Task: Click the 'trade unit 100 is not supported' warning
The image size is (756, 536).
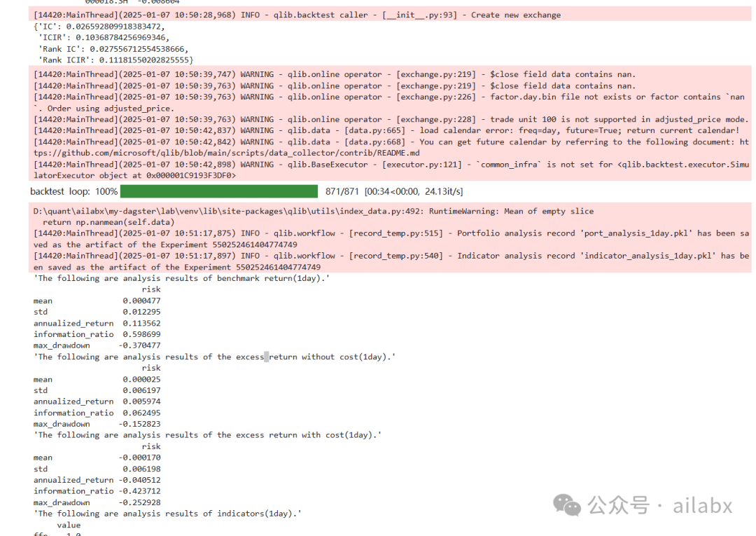Action: (x=619, y=120)
